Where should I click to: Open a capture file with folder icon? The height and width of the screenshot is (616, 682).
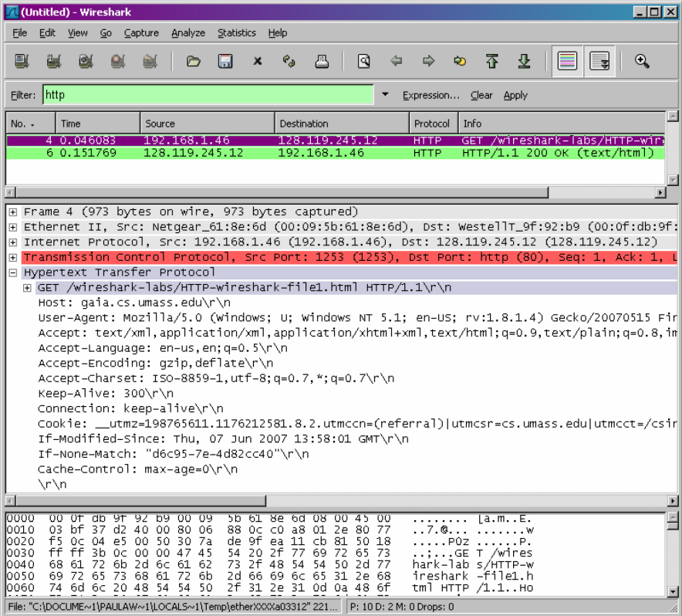click(x=193, y=61)
